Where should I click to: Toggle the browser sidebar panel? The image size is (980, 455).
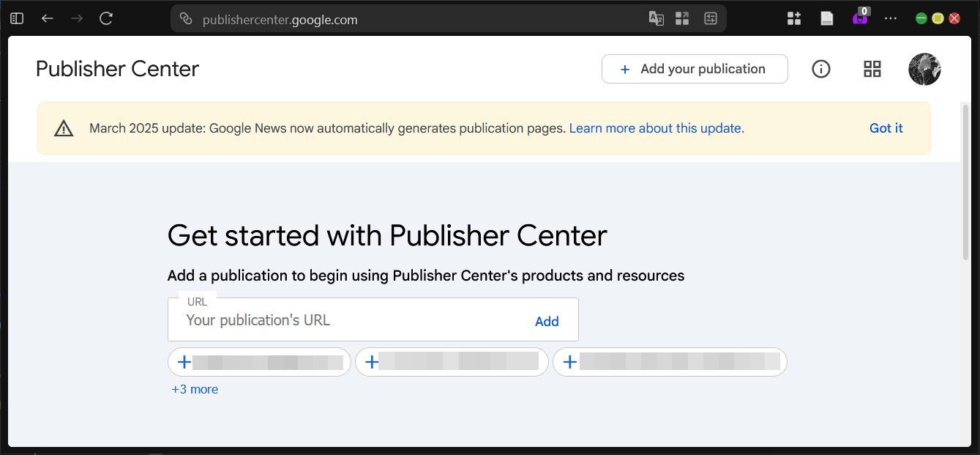[16, 18]
